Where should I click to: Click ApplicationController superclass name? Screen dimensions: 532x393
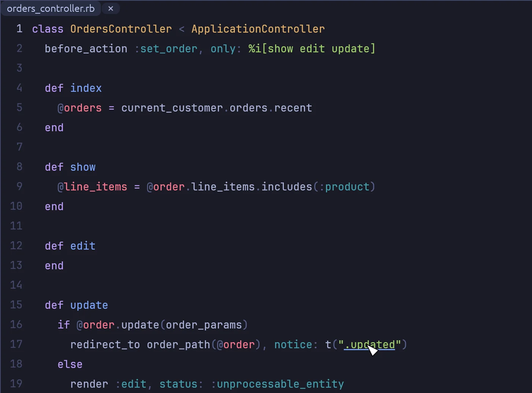[x=258, y=29]
